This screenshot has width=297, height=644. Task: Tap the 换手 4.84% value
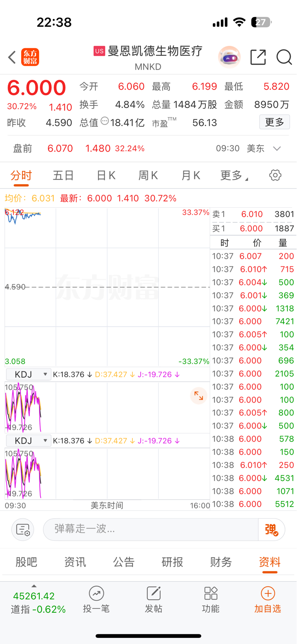click(130, 105)
